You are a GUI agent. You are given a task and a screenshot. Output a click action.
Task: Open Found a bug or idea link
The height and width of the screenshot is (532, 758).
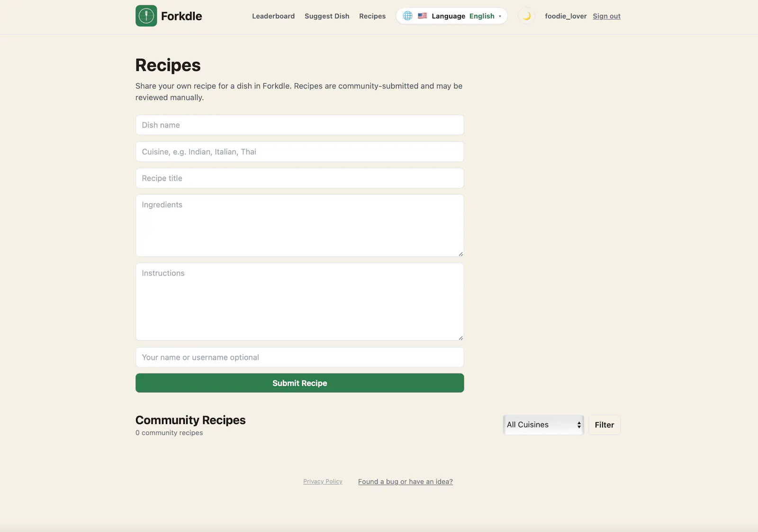coord(406,481)
